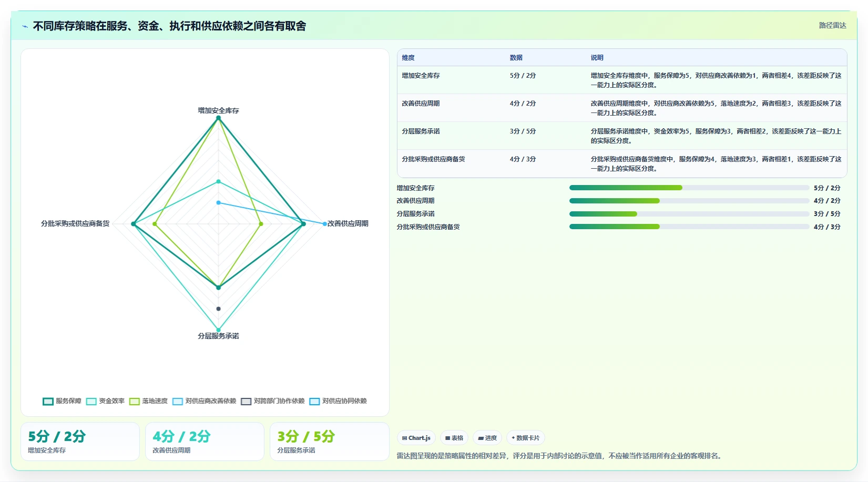Open the 4分 / 2分 改善供应周期 card
Image resolution: width=868 pixels, height=482 pixels.
205,442
